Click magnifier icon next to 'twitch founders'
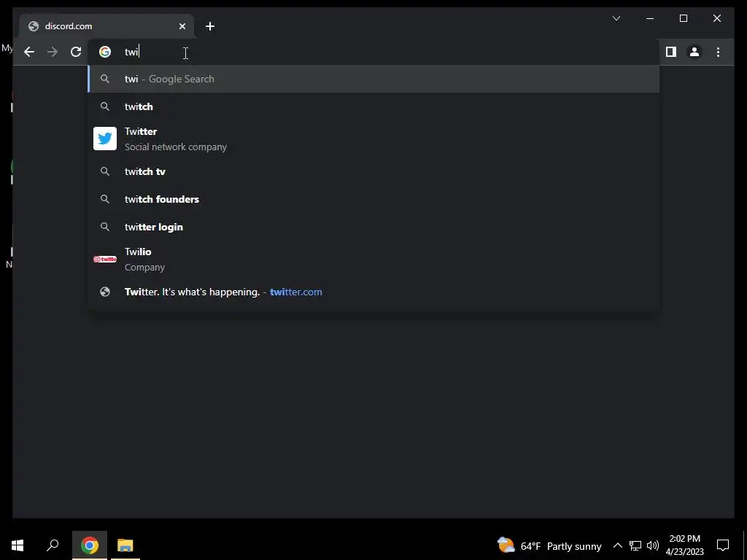The width and height of the screenshot is (747, 560). [105, 199]
